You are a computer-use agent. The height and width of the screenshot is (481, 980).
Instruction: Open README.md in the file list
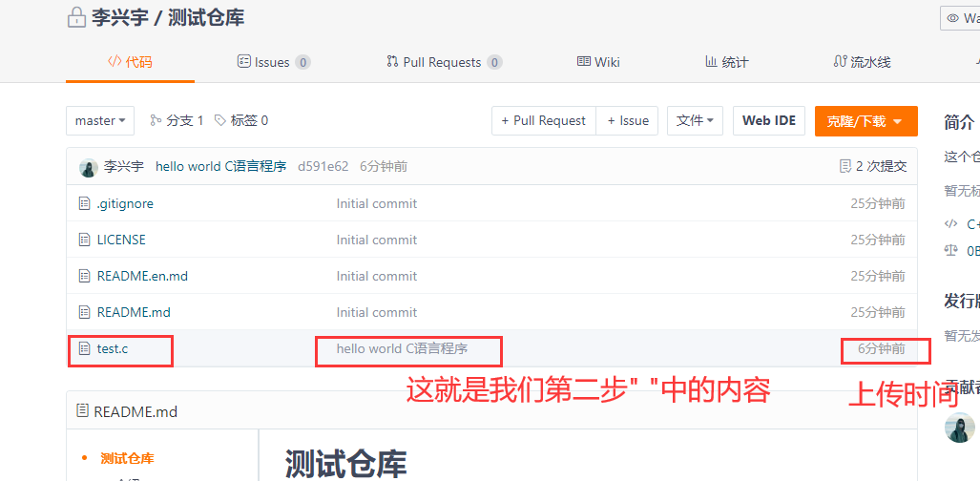(134, 312)
